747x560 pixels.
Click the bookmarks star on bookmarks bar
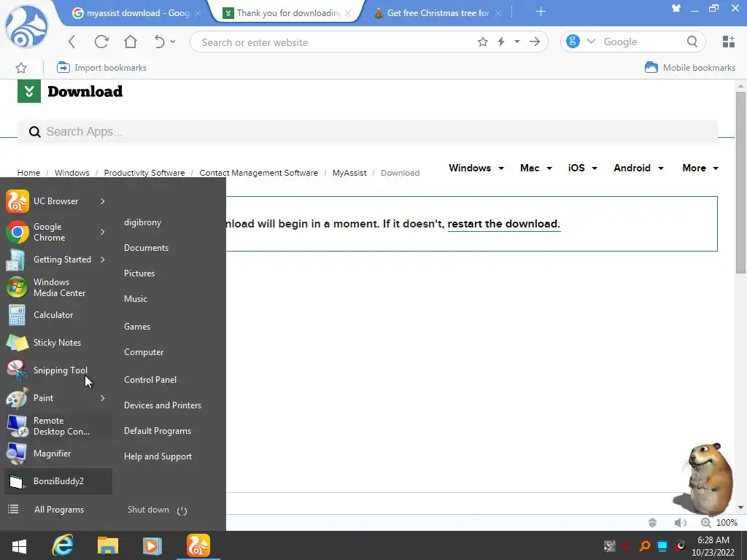coord(21,68)
